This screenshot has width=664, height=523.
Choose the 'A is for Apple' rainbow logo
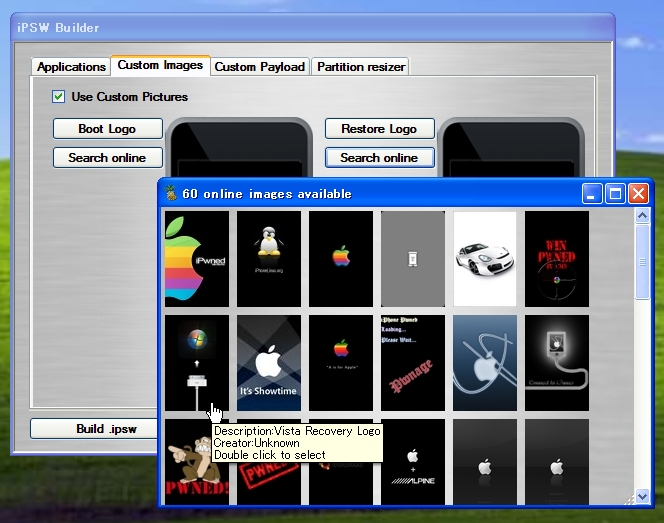coord(341,363)
